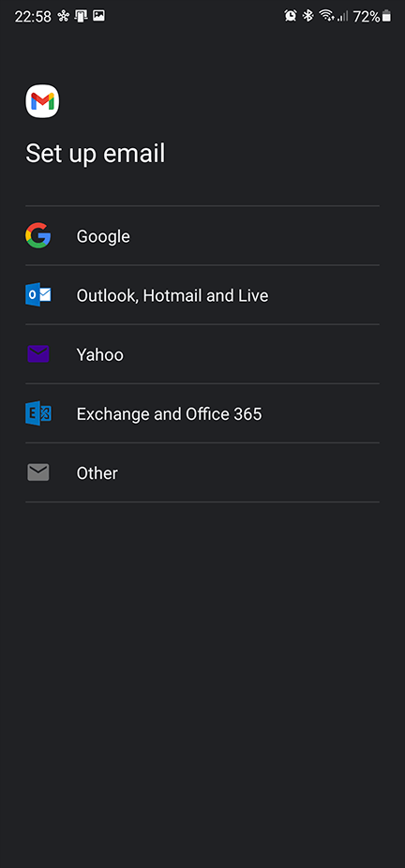Tap the Wi-Fi signal icon
The image size is (405, 868).
click(x=326, y=16)
